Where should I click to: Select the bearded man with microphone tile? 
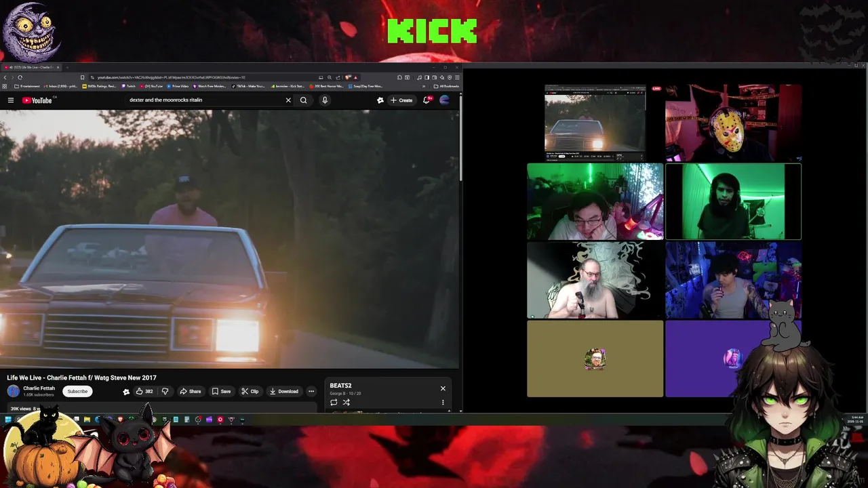pos(595,280)
